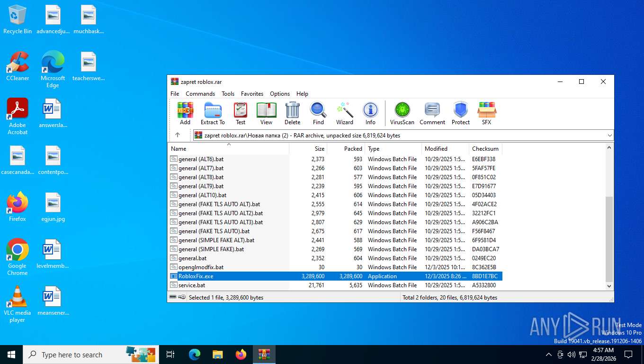Click the Add toolbar icon in WinRAR
This screenshot has height=364, width=644.
click(185, 113)
